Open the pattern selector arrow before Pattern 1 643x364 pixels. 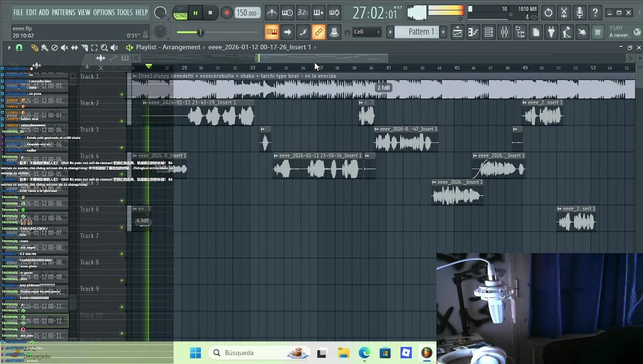(x=390, y=32)
